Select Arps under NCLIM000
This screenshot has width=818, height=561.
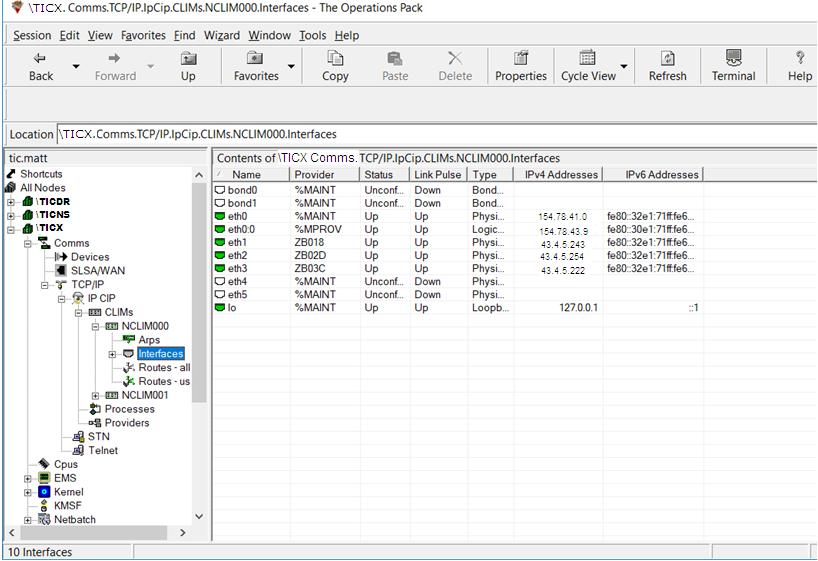[149, 340]
